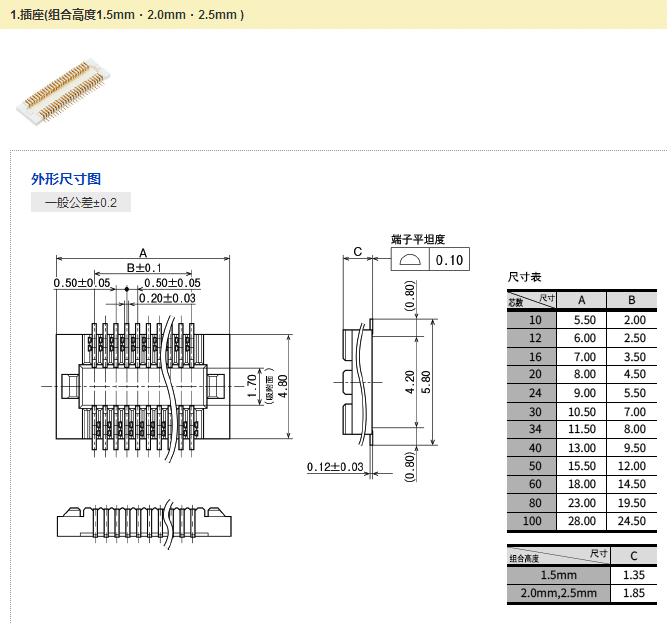The image size is (667, 623).
Task: Select column header A in 尺寸表
Action: tap(582, 300)
